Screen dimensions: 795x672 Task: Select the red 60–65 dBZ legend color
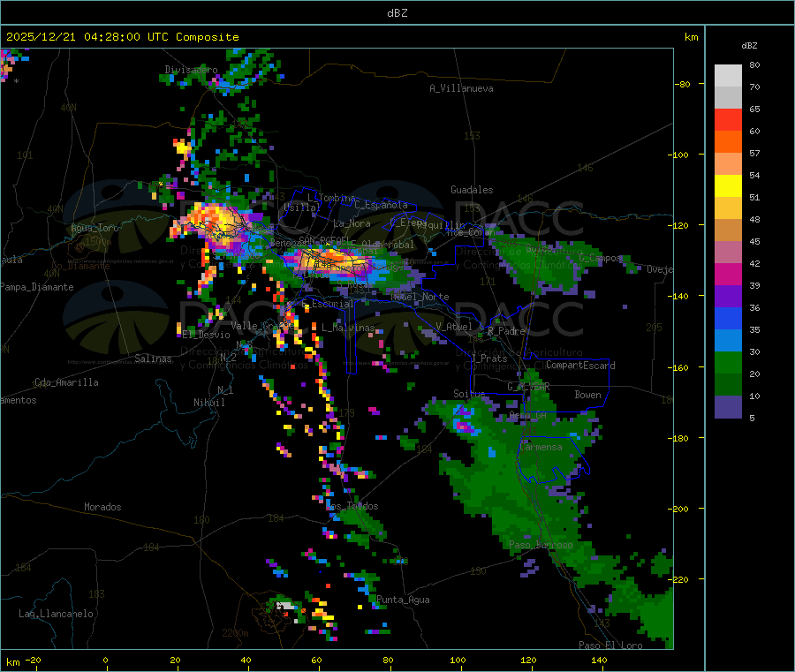(728, 119)
